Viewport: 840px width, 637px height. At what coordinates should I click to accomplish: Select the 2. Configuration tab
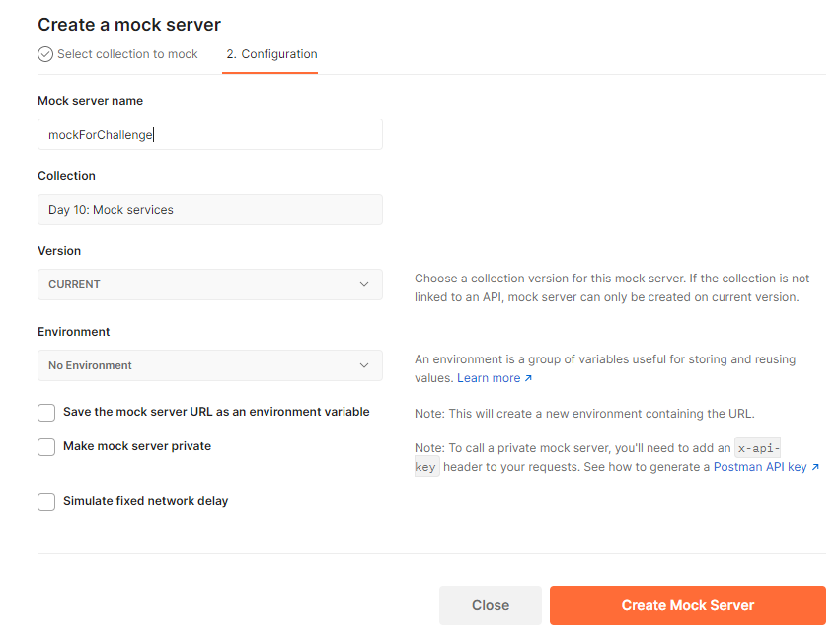[x=271, y=54]
